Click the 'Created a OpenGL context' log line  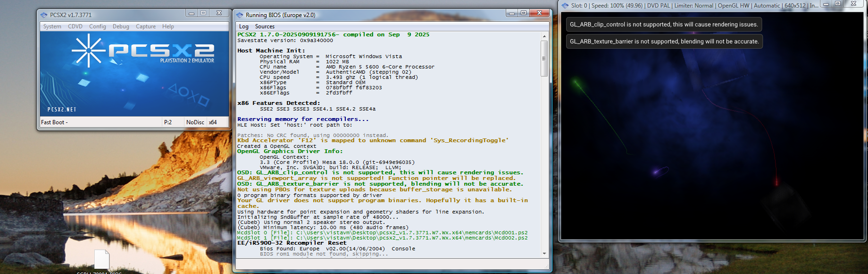pos(276,146)
